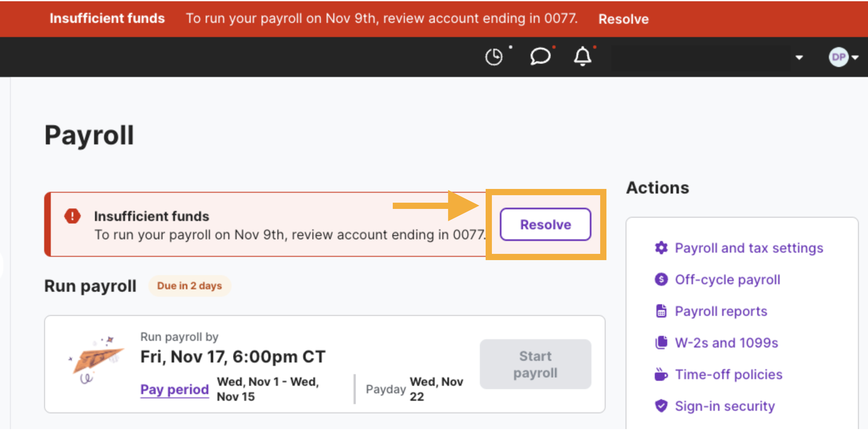Expand the company selector dropdown arrow
This screenshot has width=868, height=432.
pyautogui.click(x=799, y=57)
